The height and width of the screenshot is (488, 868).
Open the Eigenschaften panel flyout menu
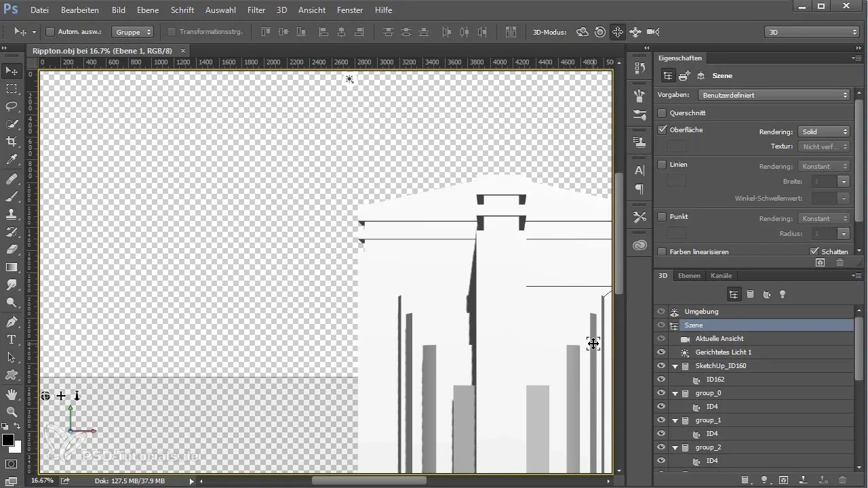pos(856,58)
